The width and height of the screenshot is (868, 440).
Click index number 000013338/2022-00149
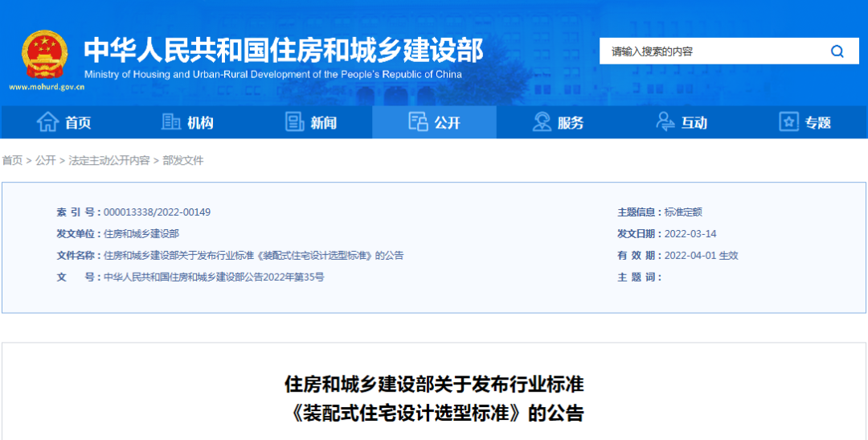pos(157,212)
